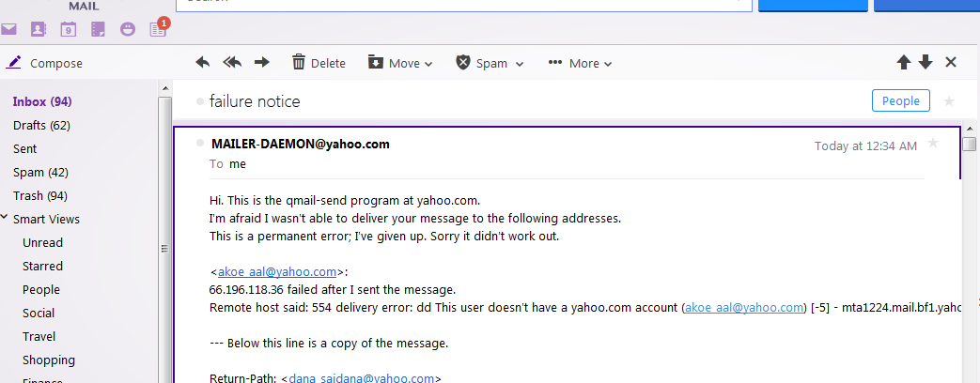Viewport: 980px width, 383px height.
Task: Select the Inbox (94) folder
Action: tap(42, 101)
